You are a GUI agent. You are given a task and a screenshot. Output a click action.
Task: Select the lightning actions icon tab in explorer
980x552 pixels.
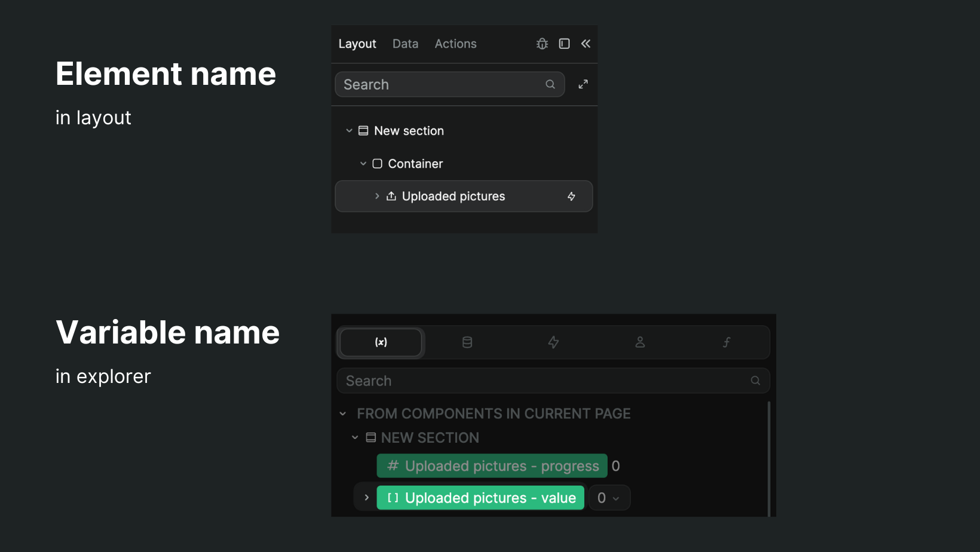(553, 342)
